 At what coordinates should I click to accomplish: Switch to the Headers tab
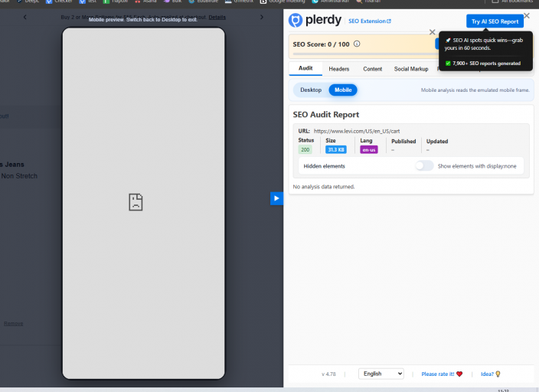tap(339, 69)
